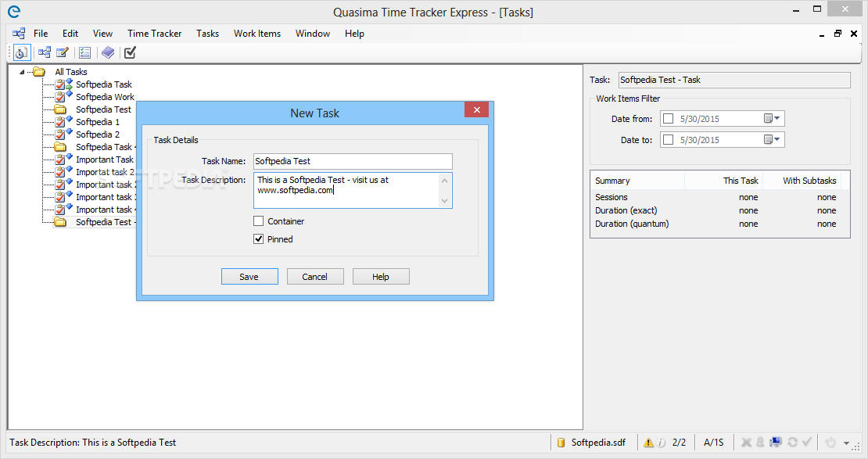Open the Window menu
This screenshot has width=868, height=459.
[x=313, y=33]
